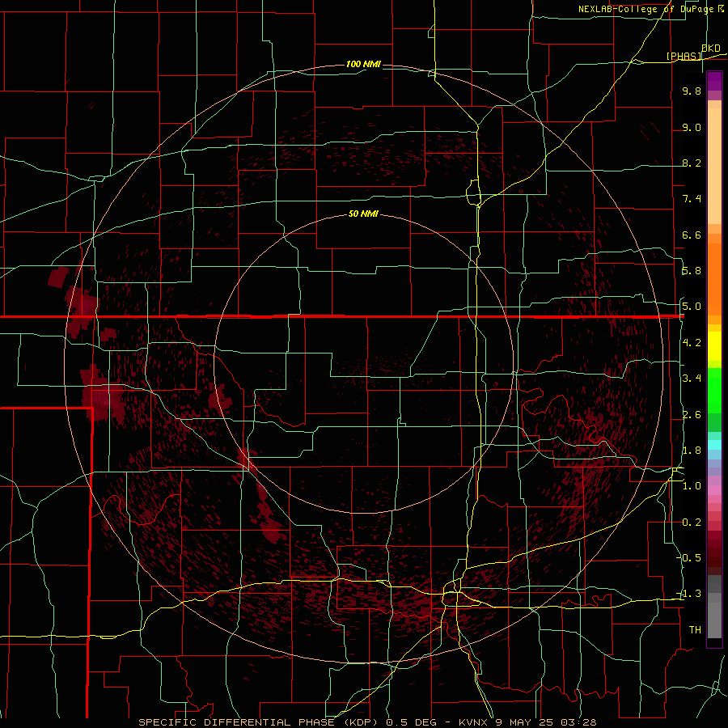
Task: Click the 4.2 legend value
Action: (692, 343)
